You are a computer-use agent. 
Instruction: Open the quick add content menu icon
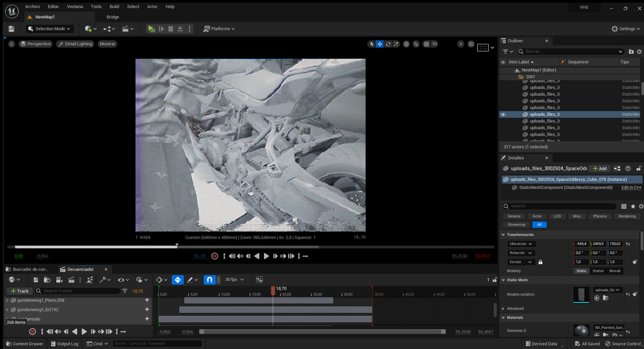point(90,29)
